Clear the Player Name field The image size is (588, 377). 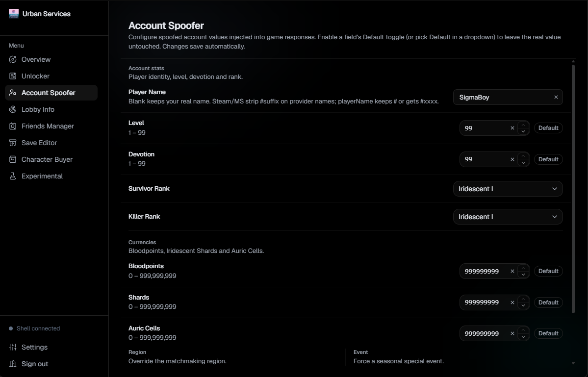(x=556, y=97)
